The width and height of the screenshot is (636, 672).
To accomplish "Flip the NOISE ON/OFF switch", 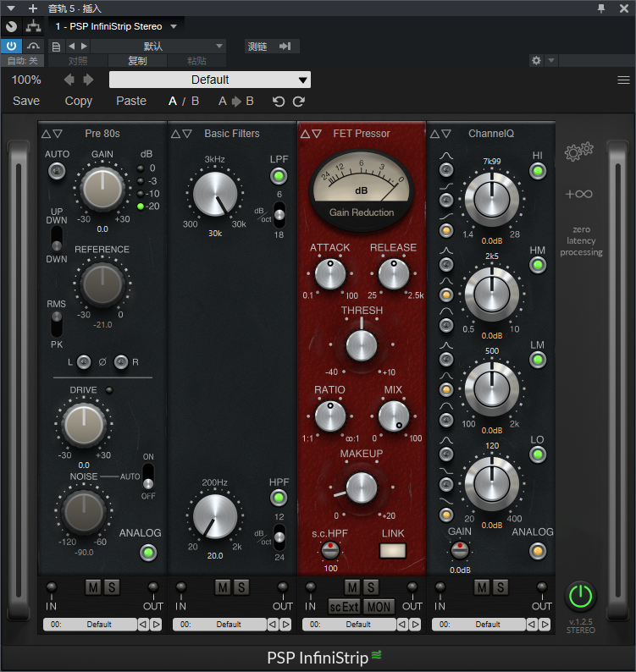I will pyautogui.click(x=148, y=476).
